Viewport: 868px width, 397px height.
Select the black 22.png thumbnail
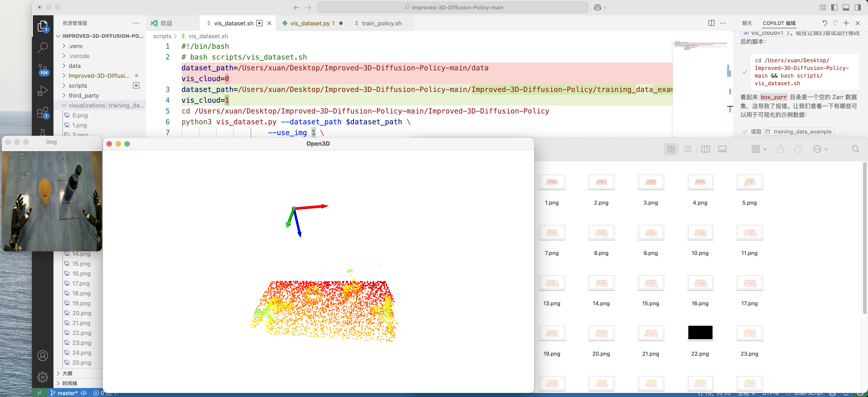coord(700,332)
